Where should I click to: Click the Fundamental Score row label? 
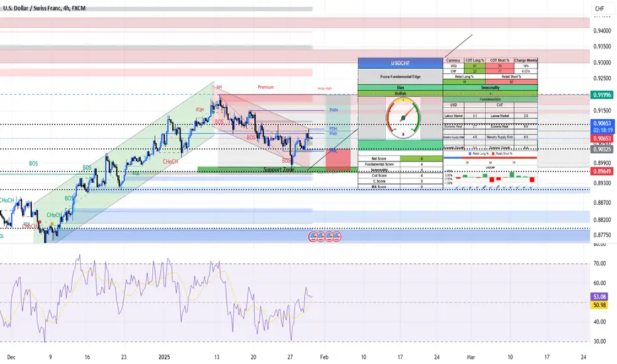pyautogui.click(x=379, y=164)
